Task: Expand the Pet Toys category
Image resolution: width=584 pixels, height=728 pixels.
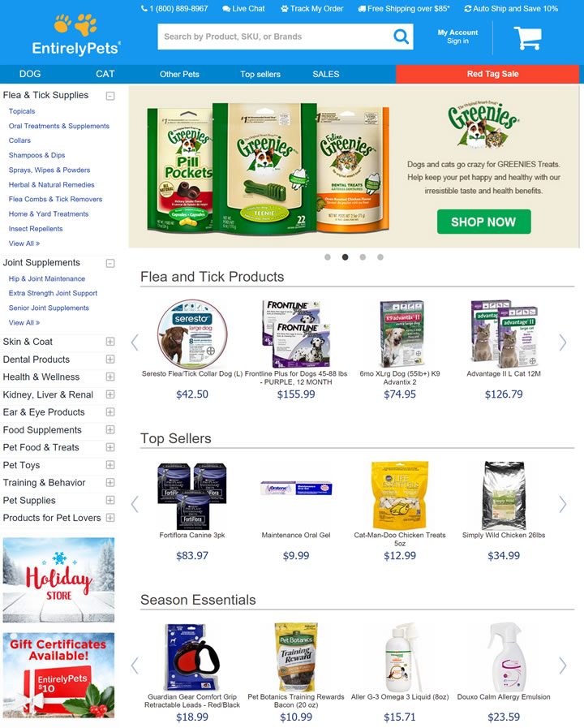Action: [110, 465]
